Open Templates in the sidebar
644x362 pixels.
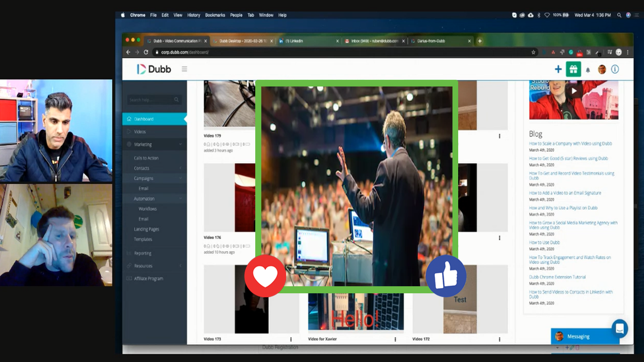point(143,239)
